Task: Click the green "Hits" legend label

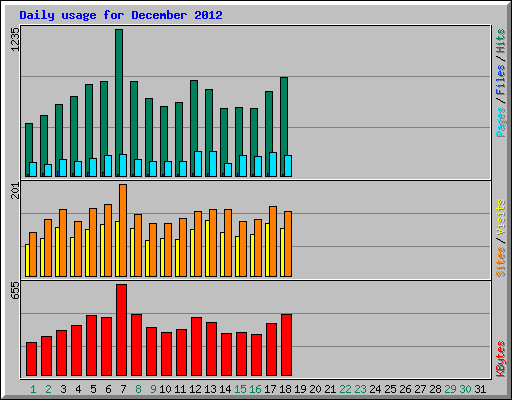Action: [501, 41]
